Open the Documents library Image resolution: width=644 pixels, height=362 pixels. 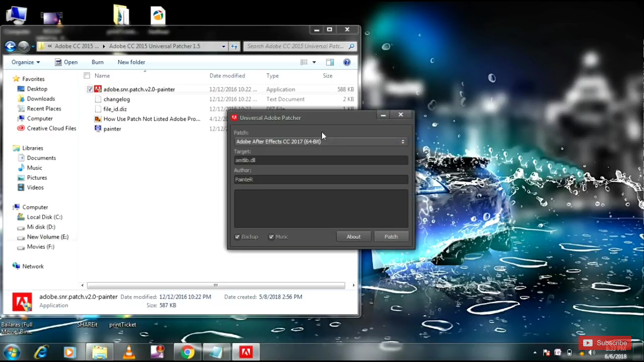click(x=41, y=158)
